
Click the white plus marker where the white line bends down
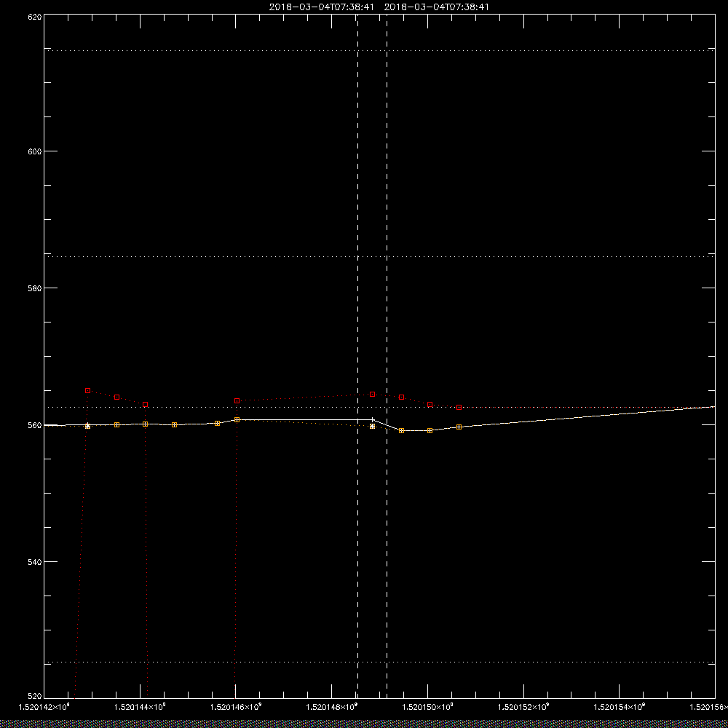point(372,420)
